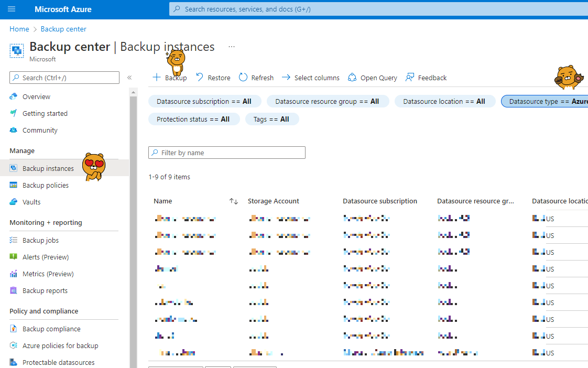This screenshot has height=368, width=588.
Task: Open Datasource subscription filter
Action: point(205,101)
